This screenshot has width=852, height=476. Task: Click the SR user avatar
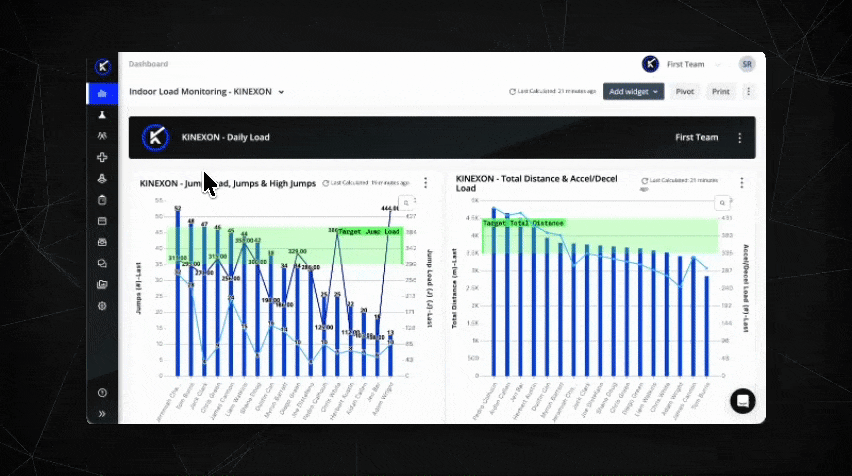pyautogui.click(x=747, y=64)
